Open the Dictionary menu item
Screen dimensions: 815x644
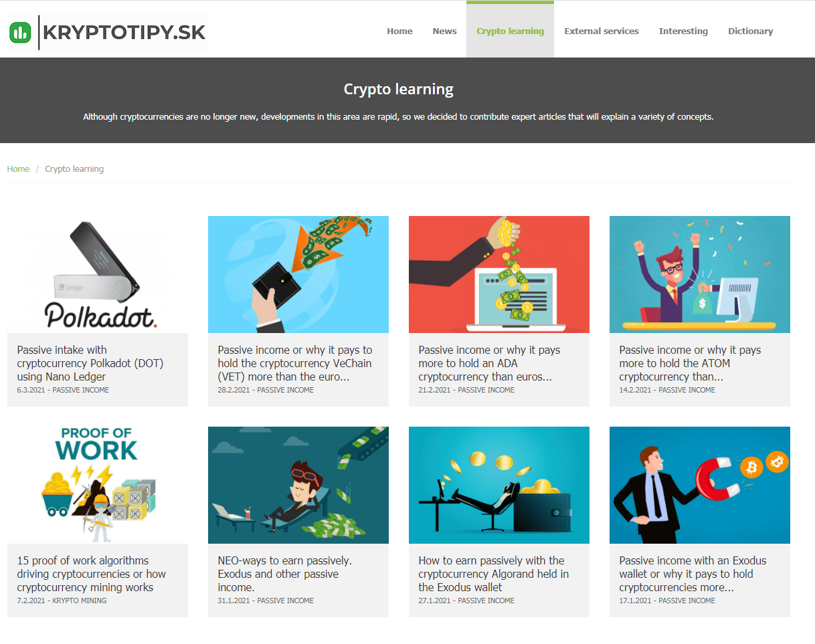click(x=750, y=31)
